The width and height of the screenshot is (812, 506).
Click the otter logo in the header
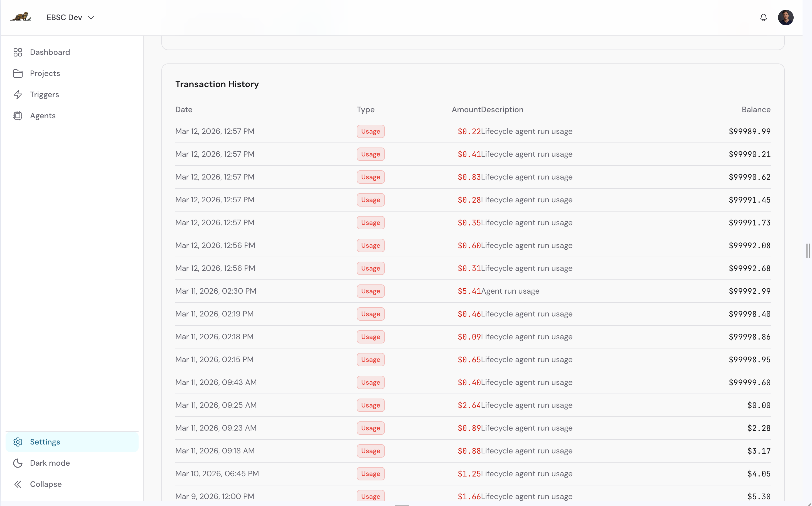(x=21, y=17)
